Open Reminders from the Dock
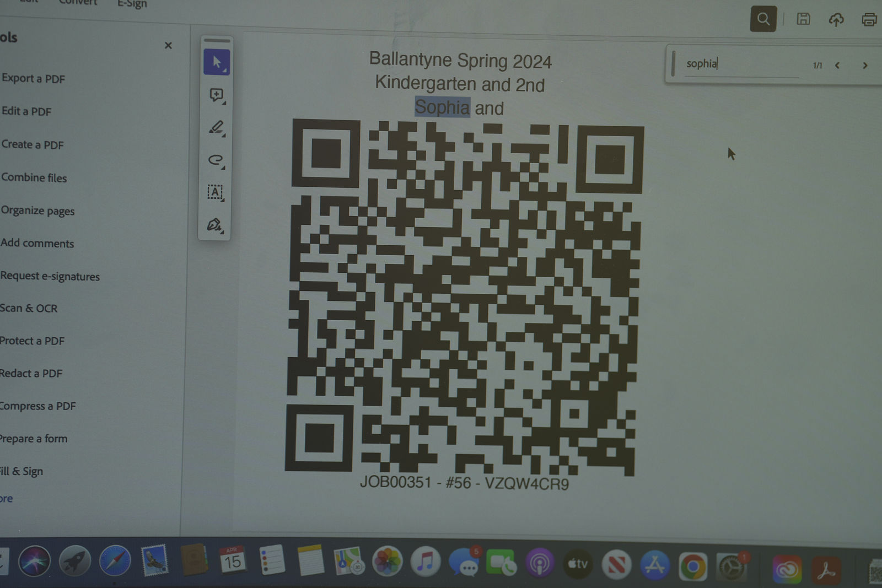This screenshot has height=588, width=882. [x=272, y=560]
